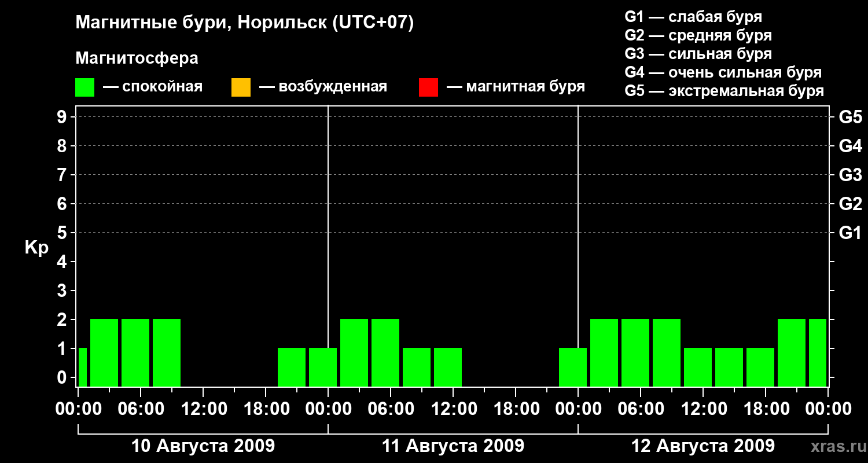
Task: Click the right axis label G3
Action: tap(850, 175)
